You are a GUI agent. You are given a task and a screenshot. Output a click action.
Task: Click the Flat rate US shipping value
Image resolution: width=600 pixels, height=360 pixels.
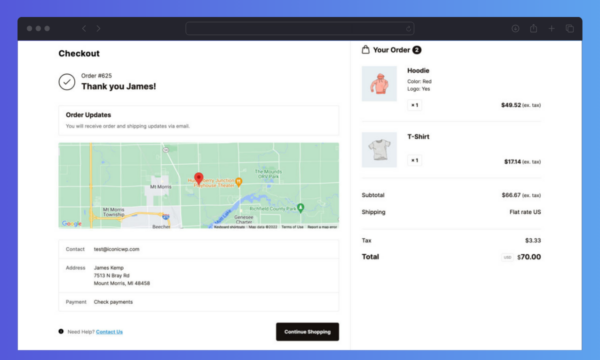[x=525, y=212]
